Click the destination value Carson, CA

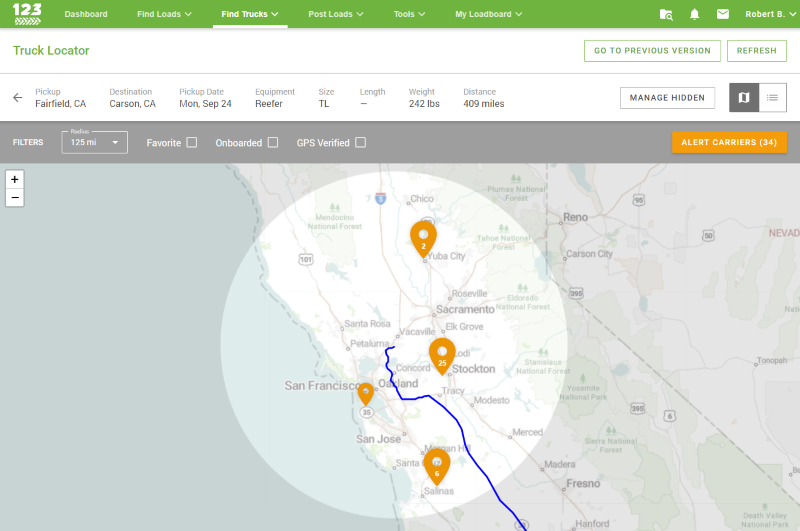(x=133, y=104)
